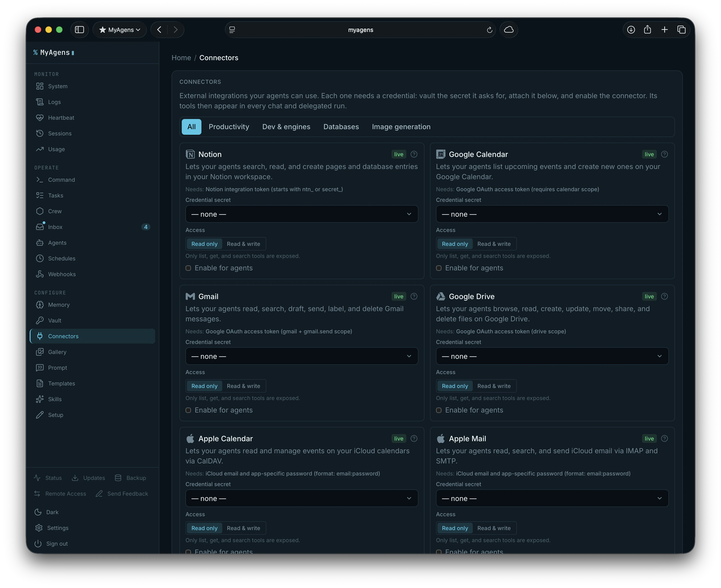Screen dimensions: 721x588
Task: Click Send Feedback in sidebar footer
Action: tap(122, 494)
